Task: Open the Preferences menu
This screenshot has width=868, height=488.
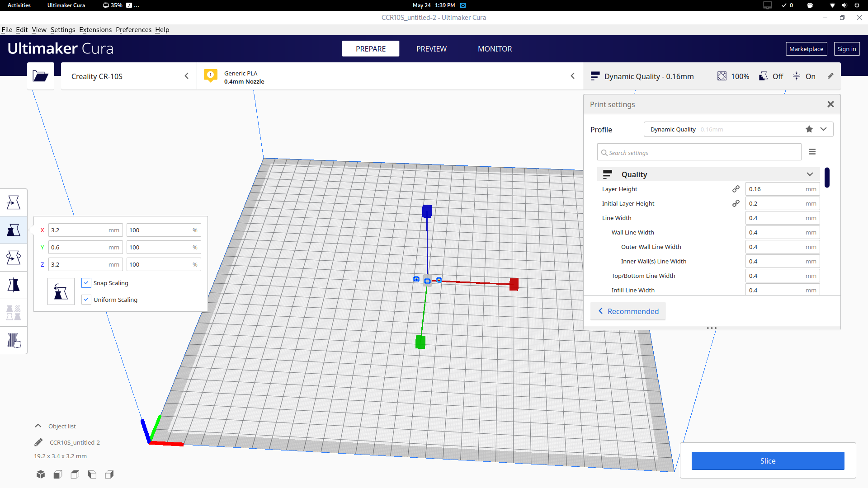Action: click(133, 30)
